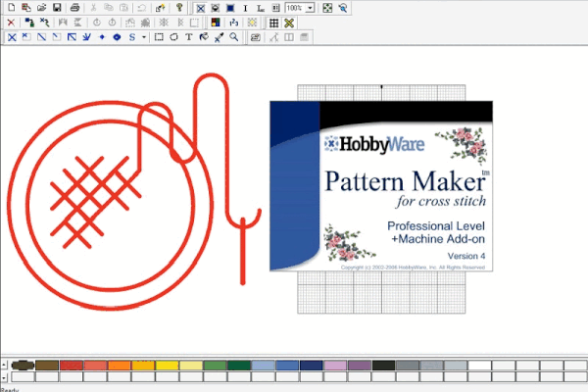This screenshot has width=588, height=392.
Task: Select the bright yellow palette swatch
Action: pyautogui.click(x=167, y=365)
